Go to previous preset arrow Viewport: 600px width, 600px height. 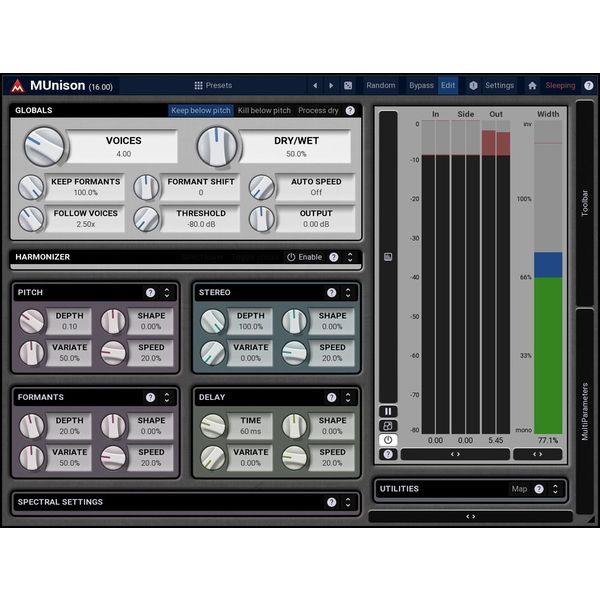coord(315,85)
